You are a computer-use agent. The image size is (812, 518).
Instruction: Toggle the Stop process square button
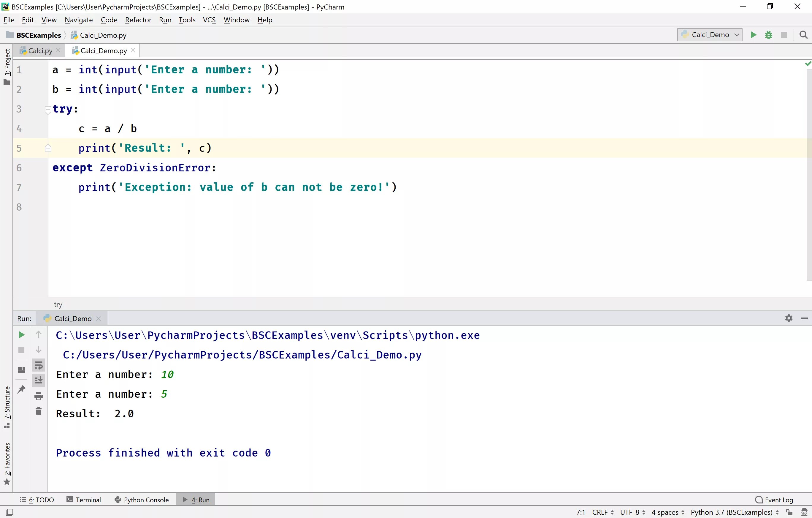(x=21, y=350)
